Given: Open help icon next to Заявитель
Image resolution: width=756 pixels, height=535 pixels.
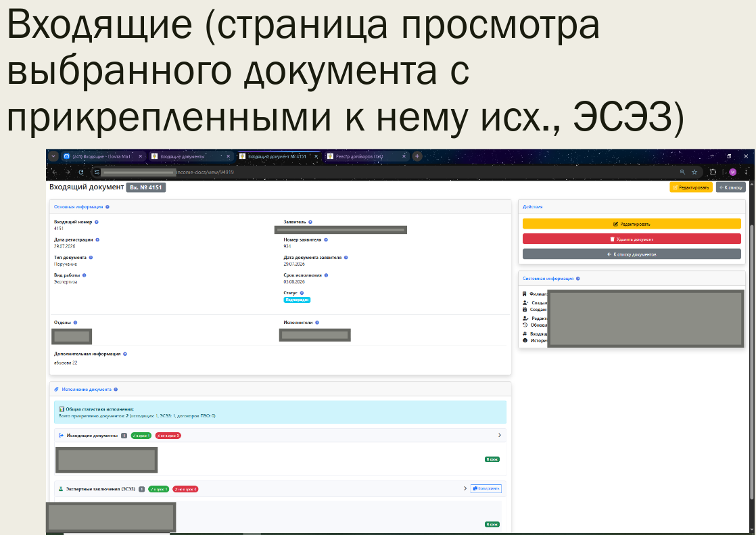Looking at the screenshot, I should click(x=310, y=222).
